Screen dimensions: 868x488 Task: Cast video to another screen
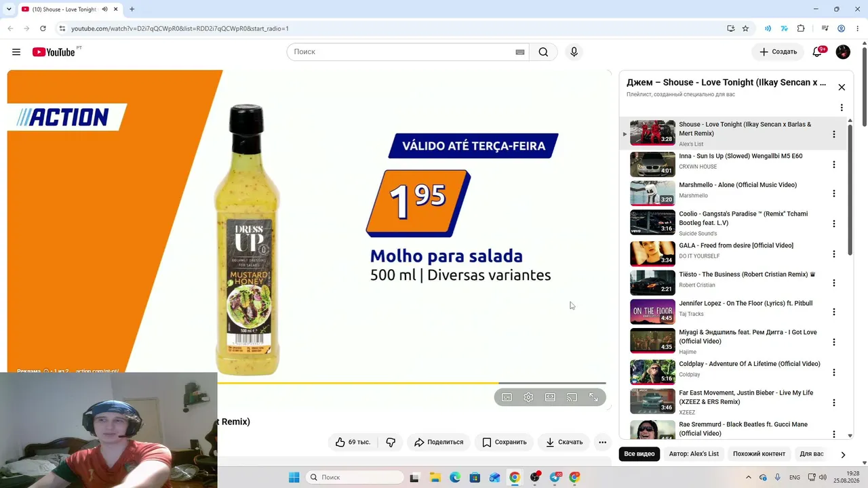pyautogui.click(x=572, y=398)
